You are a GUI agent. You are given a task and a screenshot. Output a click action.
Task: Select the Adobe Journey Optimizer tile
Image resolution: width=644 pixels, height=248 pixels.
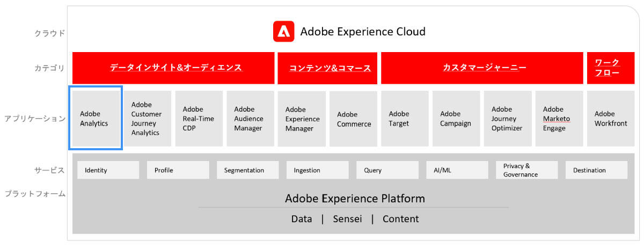[508, 119]
